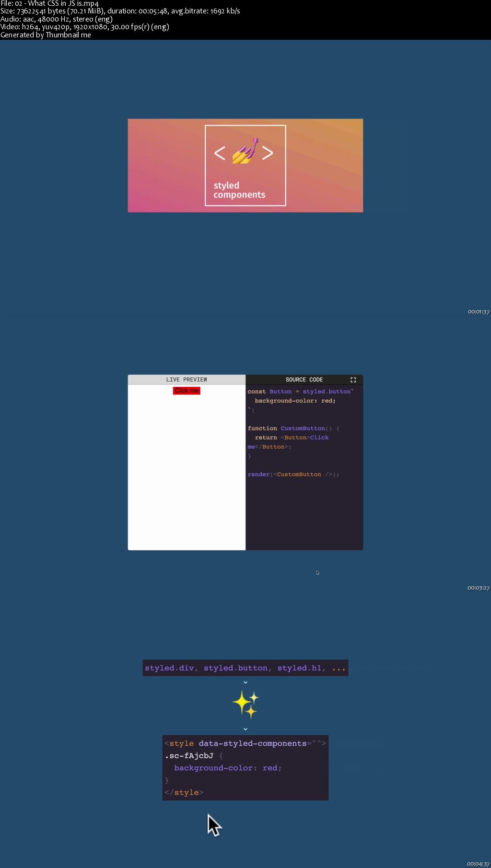Click 'return <Button>Click' code line
The width and height of the screenshot is (491, 868).
tap(292, 438)
